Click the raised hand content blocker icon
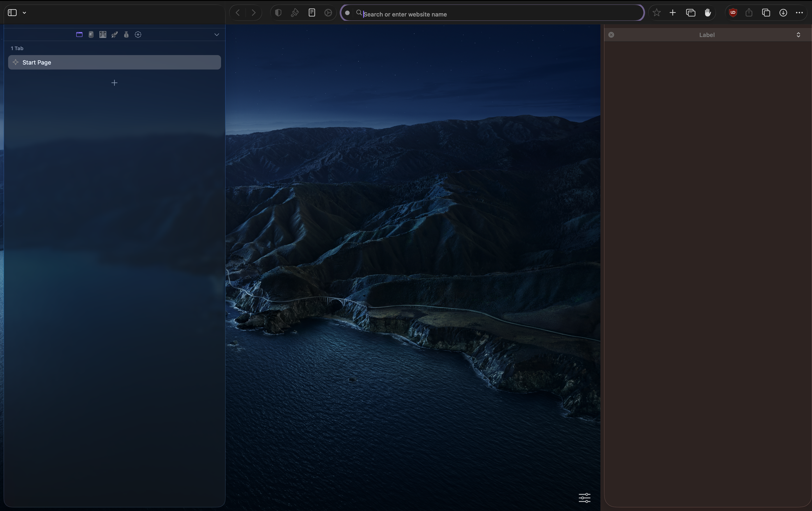 pos(708,13)
